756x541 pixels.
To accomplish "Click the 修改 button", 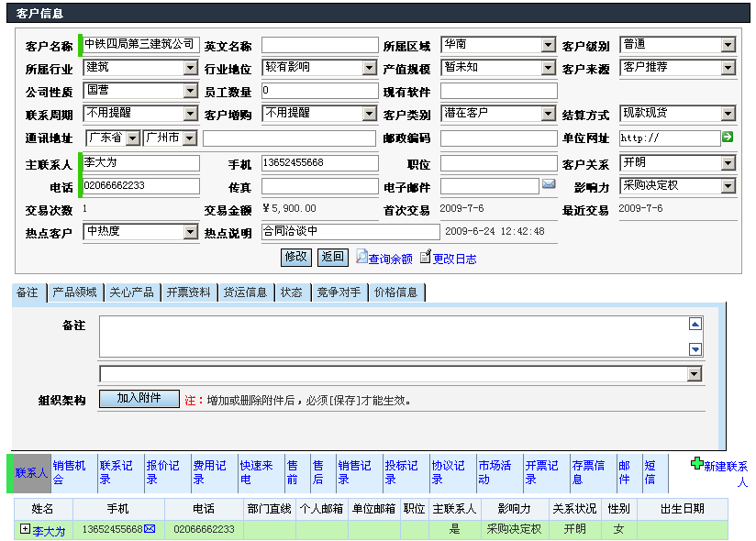I will pyautogui.click(x=296, y=258).
